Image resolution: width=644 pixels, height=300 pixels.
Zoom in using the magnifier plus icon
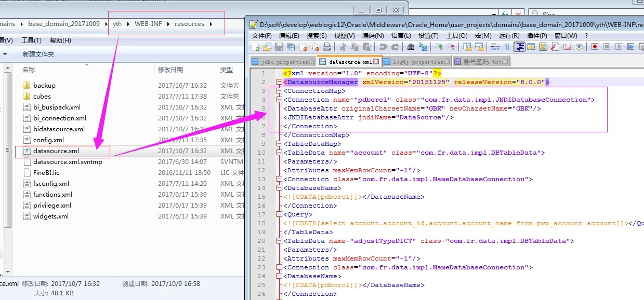(x=440, y=47)
